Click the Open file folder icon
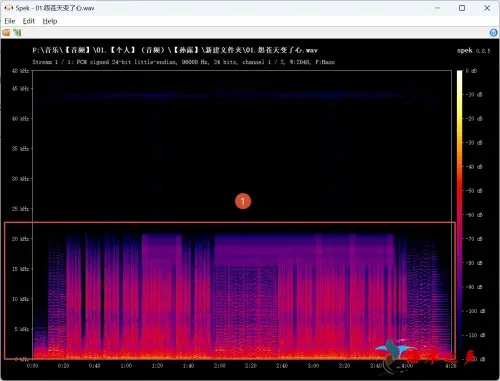 (x=6, y=32)
